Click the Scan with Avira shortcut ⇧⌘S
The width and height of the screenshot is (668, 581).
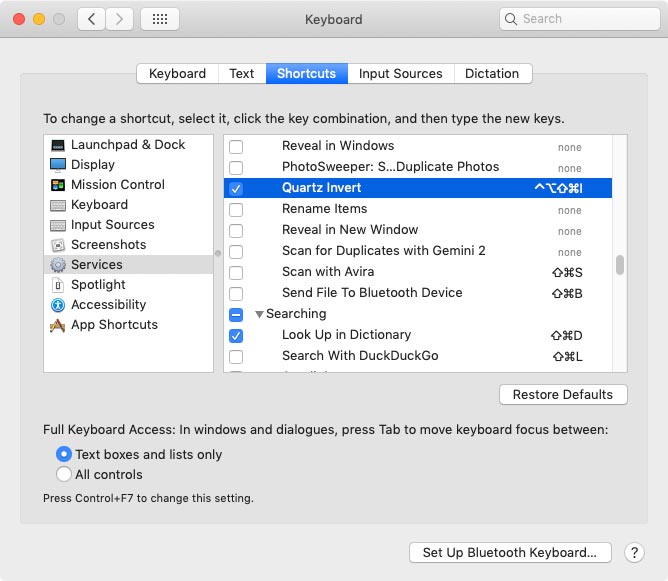[567, 272]
